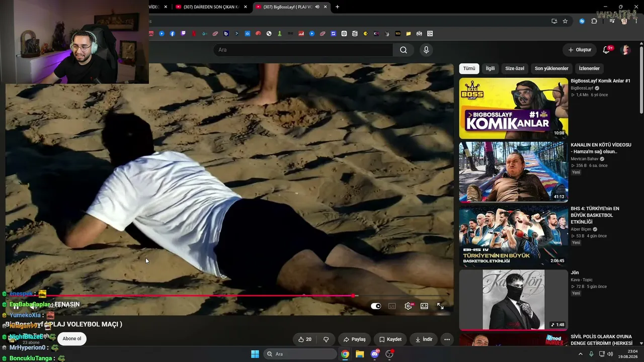This screenshot has height=362, width=644.
Task: Select the Son yüklenenler filter chip
Action: [551, 68]
